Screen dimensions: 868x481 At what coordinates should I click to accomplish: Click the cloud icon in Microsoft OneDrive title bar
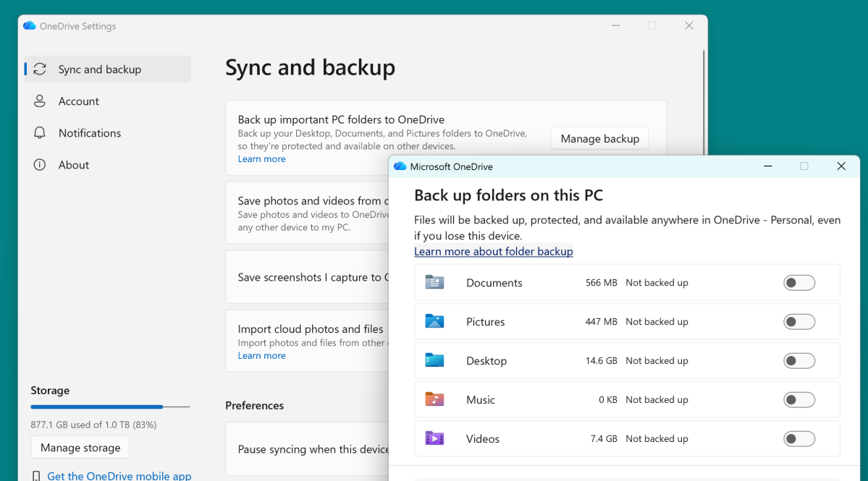click(400, 166)
